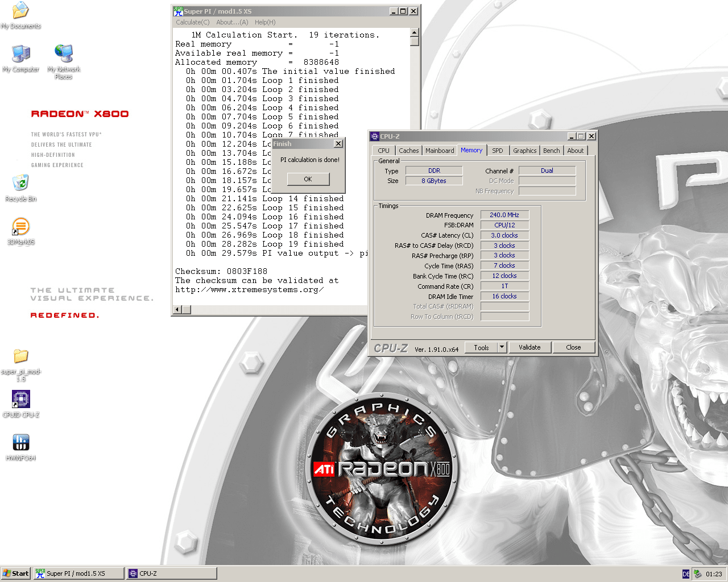Click the CPU-Z title bar icon
Viewport: 728px width, 582px height.
[x=374, y=136]
